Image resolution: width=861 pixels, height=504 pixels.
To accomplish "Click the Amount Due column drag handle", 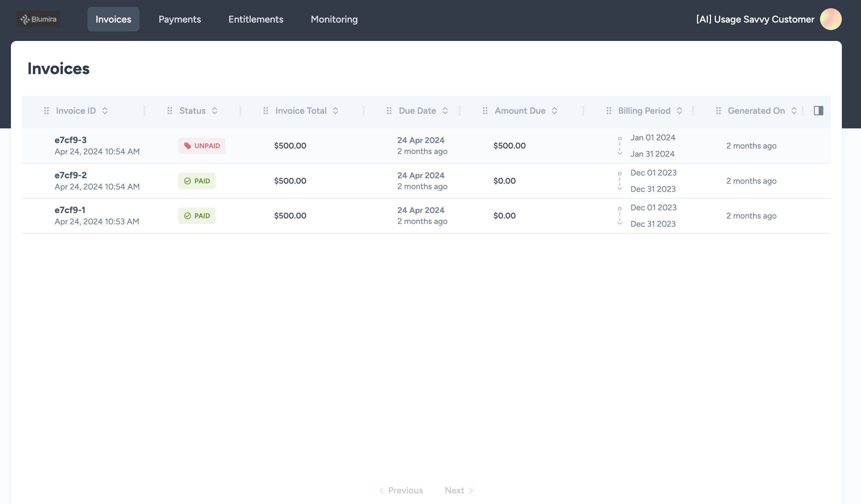I will click(486, 111).
